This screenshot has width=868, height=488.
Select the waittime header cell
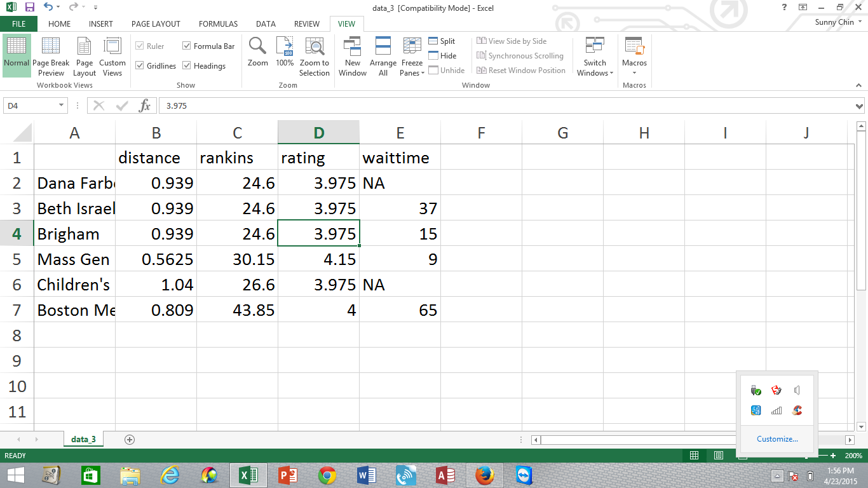[400, 158]
